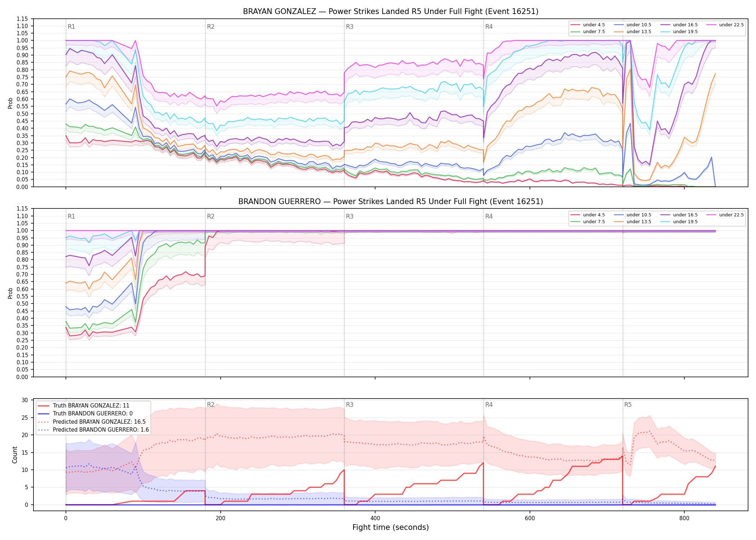
Task: Select 'under 10.5' label in middle chart legend
Action: point(639,215)
